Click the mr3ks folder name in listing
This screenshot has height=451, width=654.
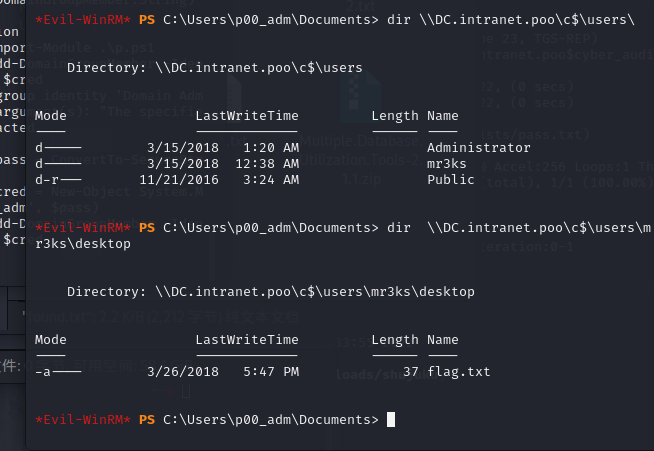(x=447, y=162)
